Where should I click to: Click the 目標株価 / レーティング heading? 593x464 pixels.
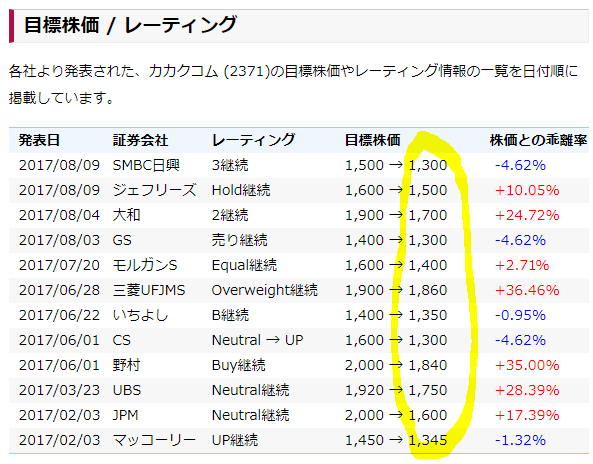point(130,25)
